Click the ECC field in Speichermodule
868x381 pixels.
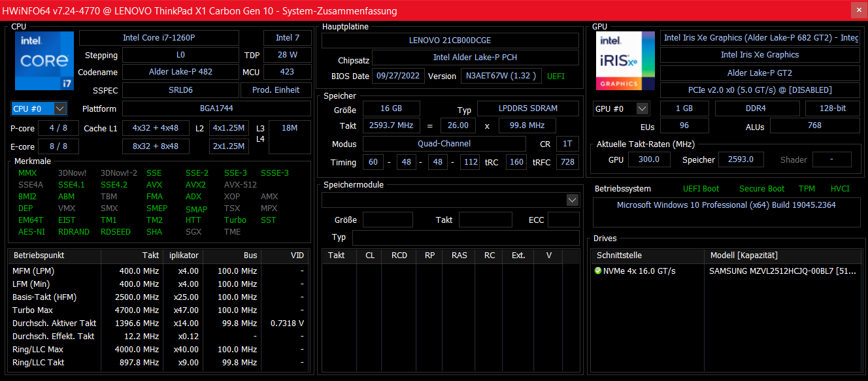click(563, 220)
